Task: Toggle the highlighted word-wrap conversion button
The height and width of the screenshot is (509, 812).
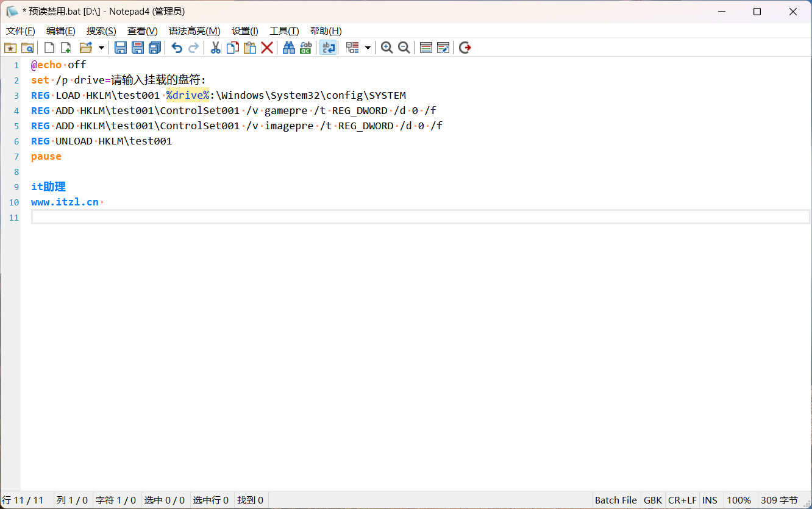Action: pyautogui.click(x=328, y=47)
